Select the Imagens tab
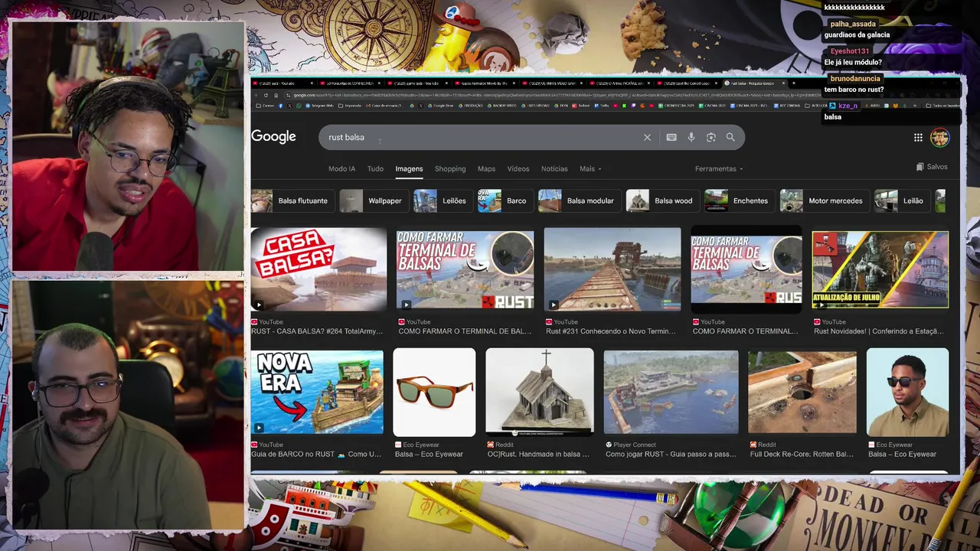 409,169
